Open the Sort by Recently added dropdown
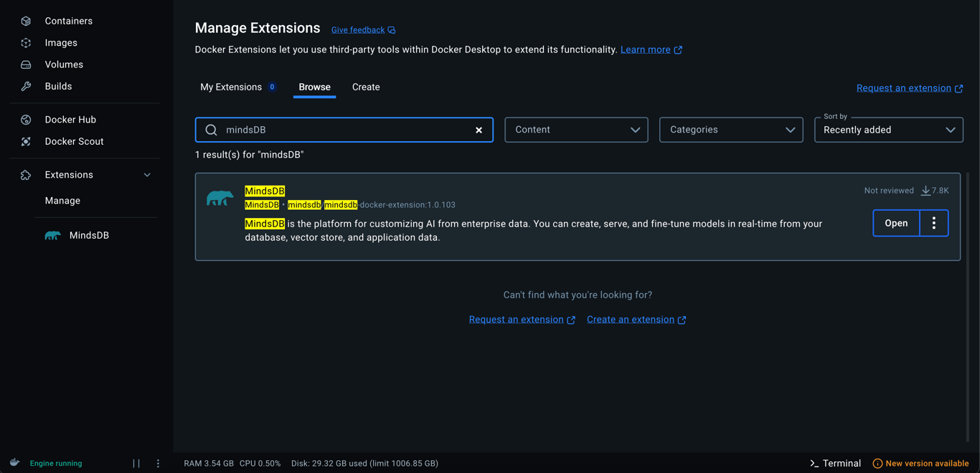The image size is (980, 473). (888, 130)
